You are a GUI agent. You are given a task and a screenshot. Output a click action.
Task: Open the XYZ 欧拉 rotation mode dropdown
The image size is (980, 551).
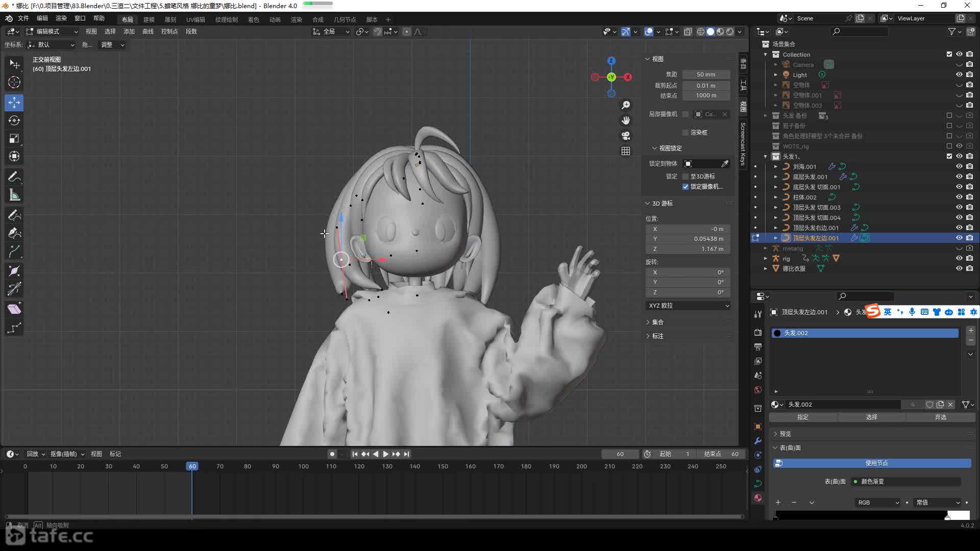coord(688,306)
